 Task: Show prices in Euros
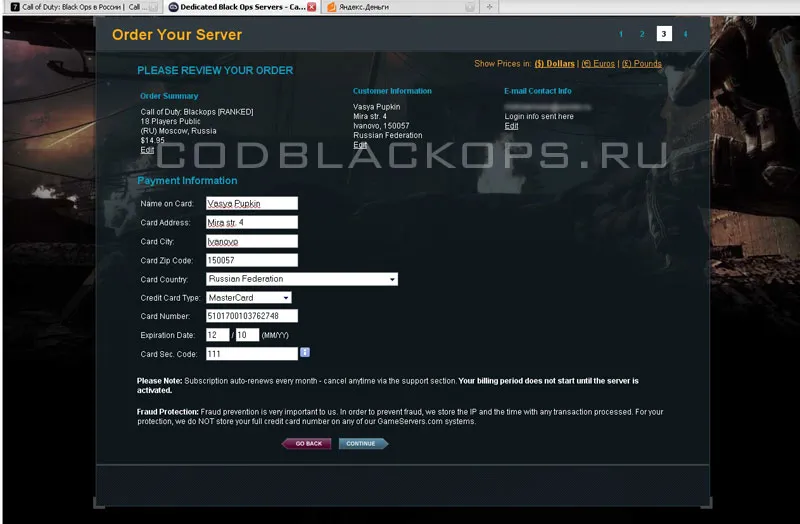pyautogui.click(x=598, y=64)
